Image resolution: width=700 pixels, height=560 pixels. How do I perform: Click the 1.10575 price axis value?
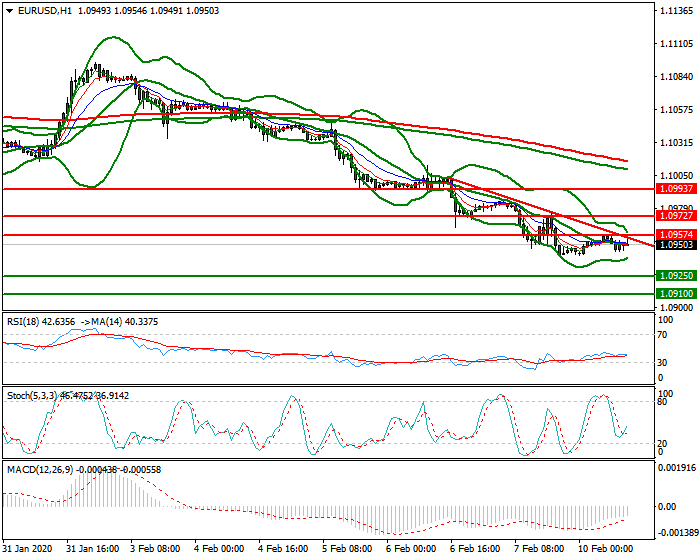pyautogui.click(x=676, y=110)
